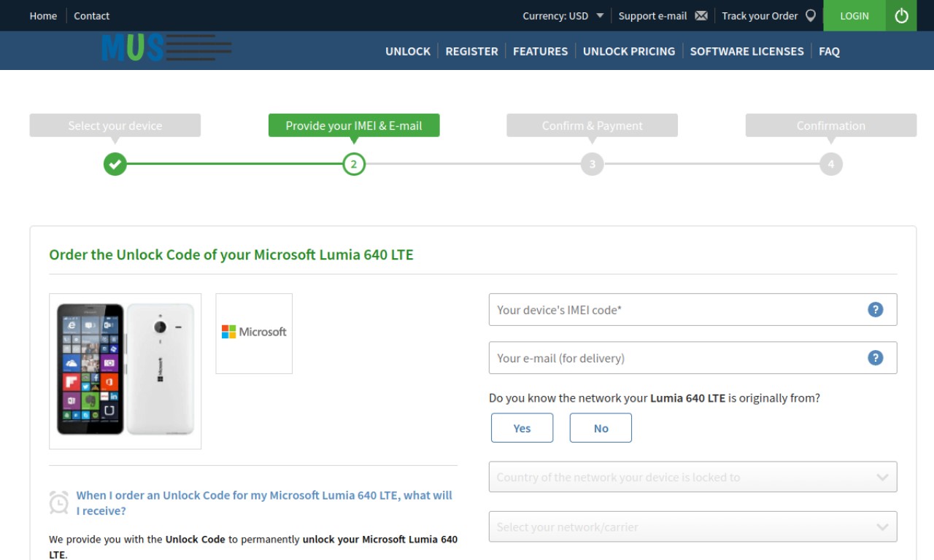
Task: Focus the device's IMEI code input field
Action: (692, 310)
